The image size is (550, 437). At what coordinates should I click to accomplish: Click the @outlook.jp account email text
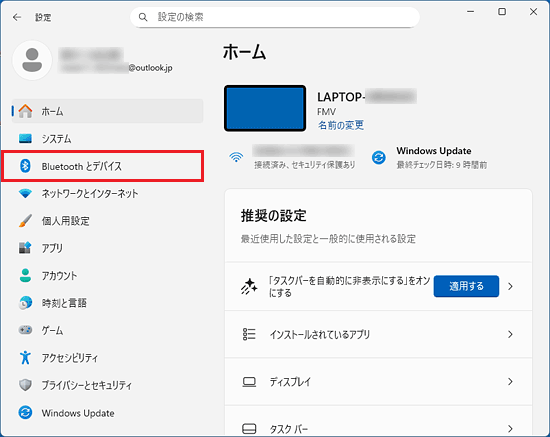click(x=150, y=68)
